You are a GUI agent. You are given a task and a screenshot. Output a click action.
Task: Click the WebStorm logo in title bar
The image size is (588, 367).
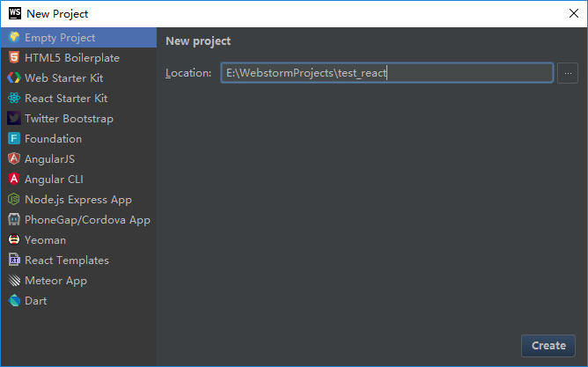(x=15, y=13)
